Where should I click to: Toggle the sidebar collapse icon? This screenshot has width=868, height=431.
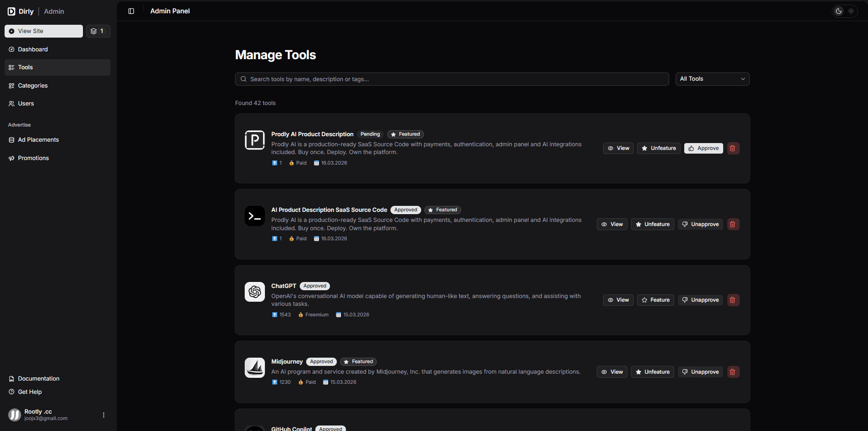coord(131,11)
